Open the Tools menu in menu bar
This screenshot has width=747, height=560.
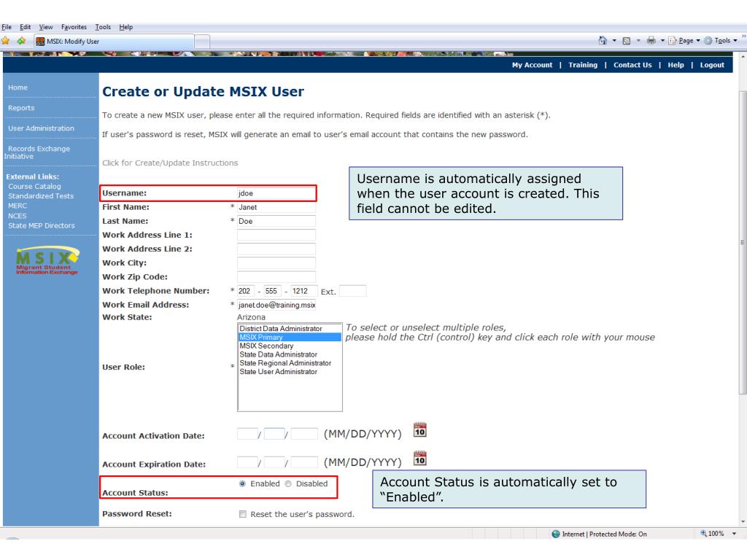[102, 27]
